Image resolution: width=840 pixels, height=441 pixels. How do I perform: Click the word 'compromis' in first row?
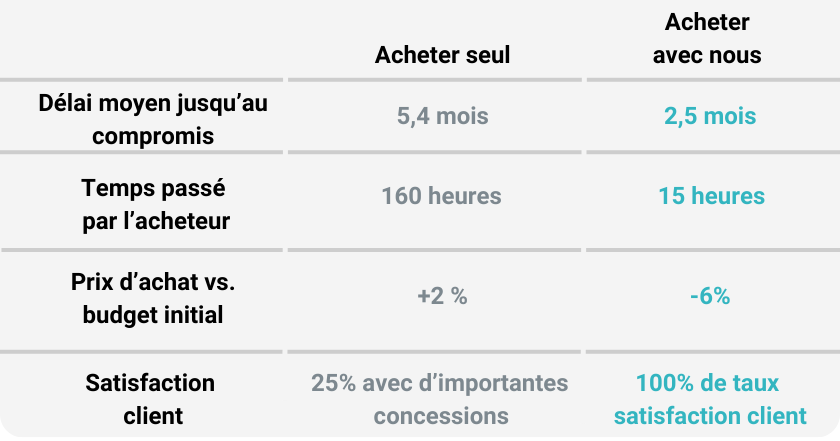tap(153, 136)
